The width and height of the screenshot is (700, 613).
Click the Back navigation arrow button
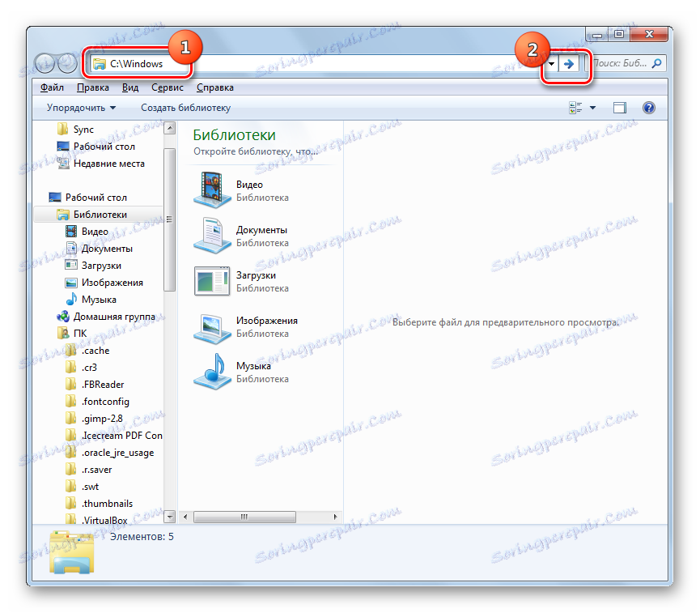pos(45,63)
